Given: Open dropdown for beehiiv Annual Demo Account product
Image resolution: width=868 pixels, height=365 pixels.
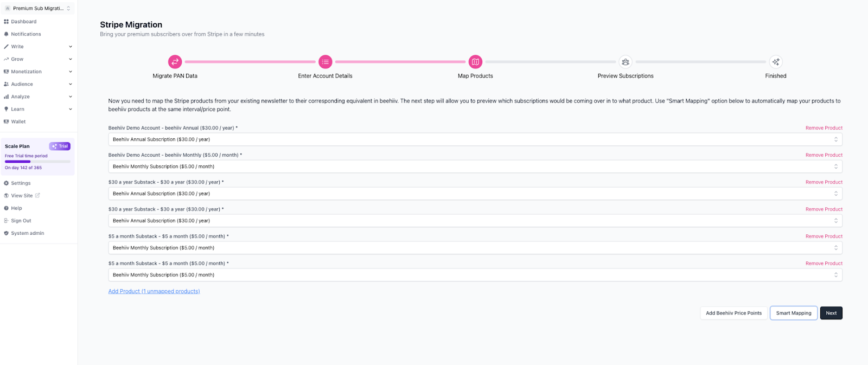Looking at the screenshot, I should [x=475, y=139].
